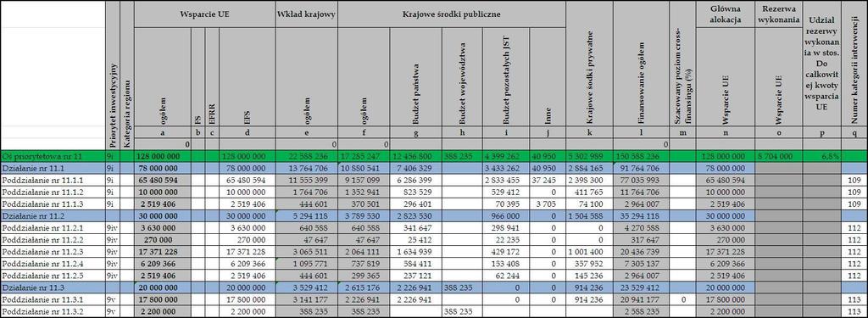Click cell Poddziałanie nr 11.3.2

tap(53, 312)
